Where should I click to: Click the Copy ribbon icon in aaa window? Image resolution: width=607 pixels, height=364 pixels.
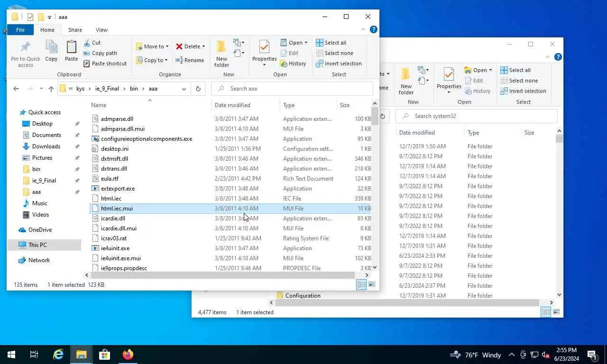51,51
